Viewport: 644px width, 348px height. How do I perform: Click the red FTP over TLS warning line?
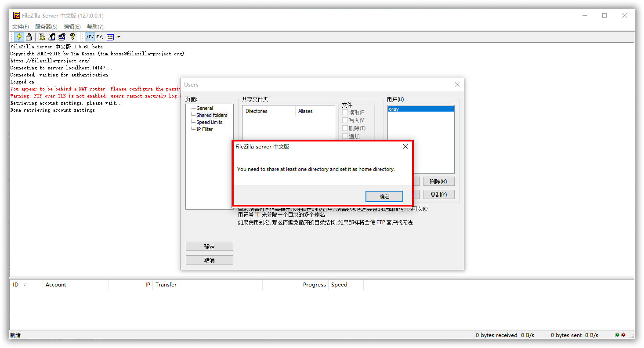[95, 96]
